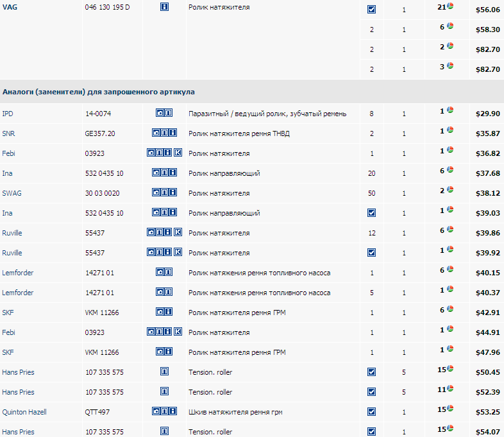The height and width of the screenshot is (437, 504).
Task: Toggle checkbox in Quinton Hazell $53.25 row
Action: (x=371, y=412)
